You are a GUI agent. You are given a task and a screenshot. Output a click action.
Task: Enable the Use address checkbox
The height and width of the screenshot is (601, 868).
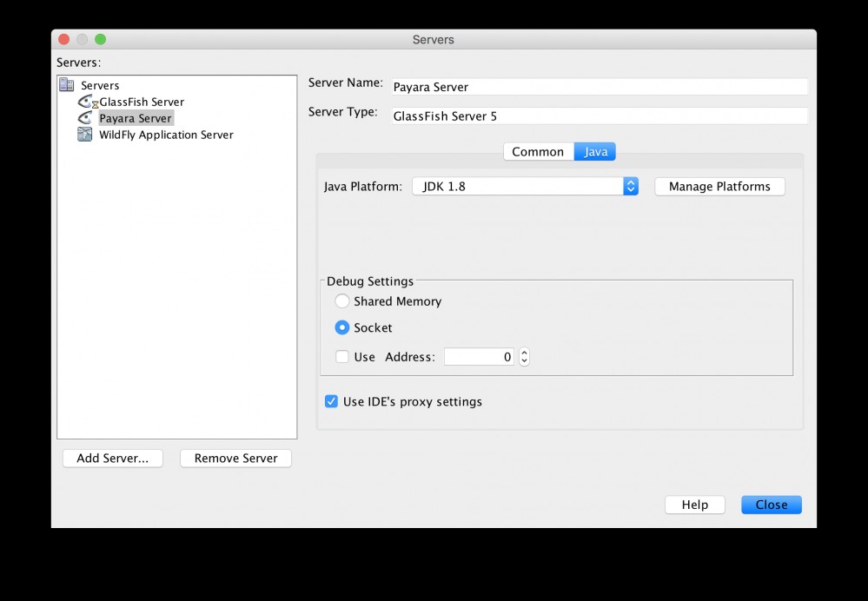click(x=343, y=356)
